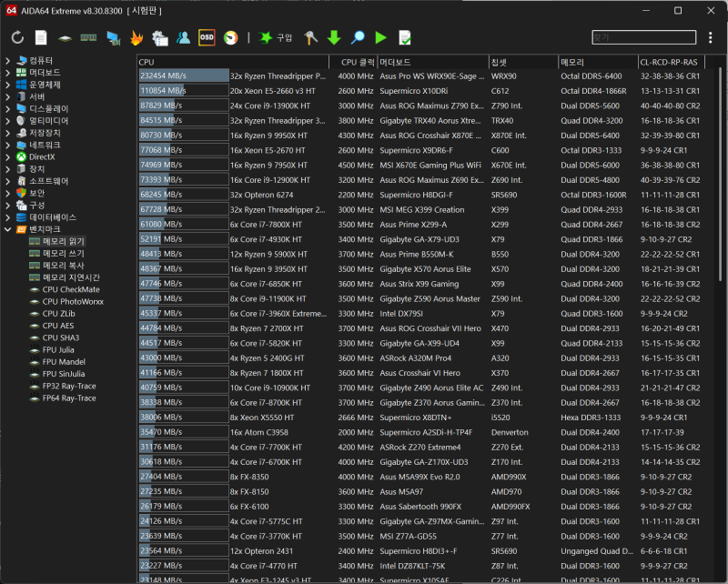
Task: Click the green memory module toolbar icon
Action: [x=88, y=37]
